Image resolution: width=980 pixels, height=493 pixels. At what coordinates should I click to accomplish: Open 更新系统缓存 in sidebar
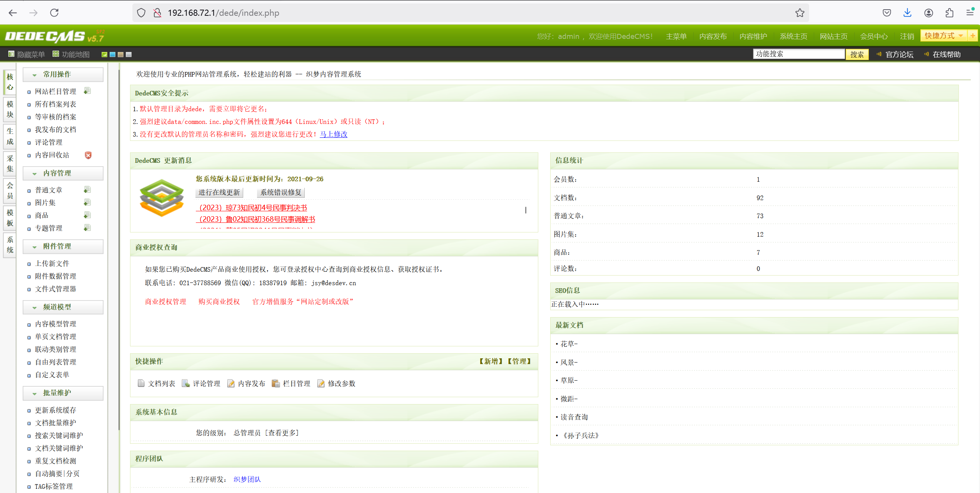(x=55, y=410)
